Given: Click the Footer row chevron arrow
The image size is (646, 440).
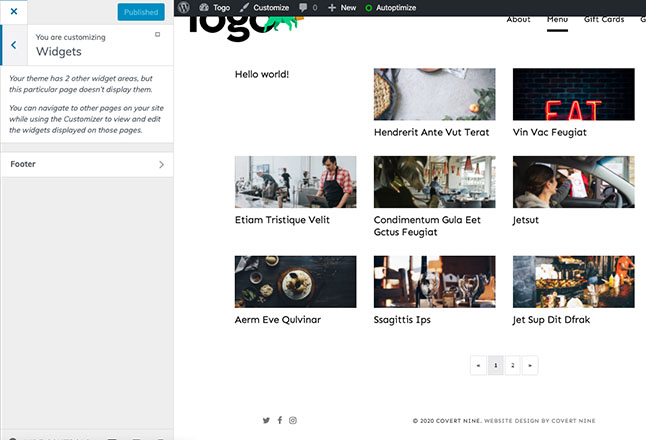Looking at the screenshot, I should click(x=161, y=164).
